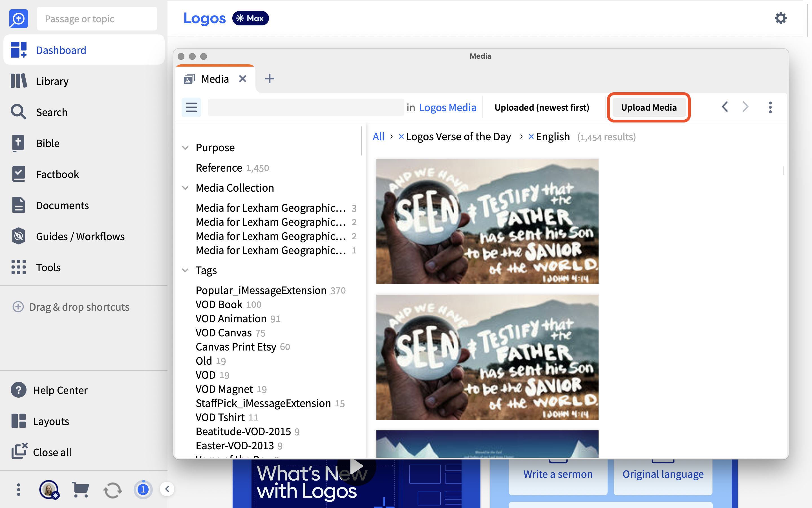Open settings gear in the top right
The height and width of the screenshot is (508, 812).
(781, 18)
